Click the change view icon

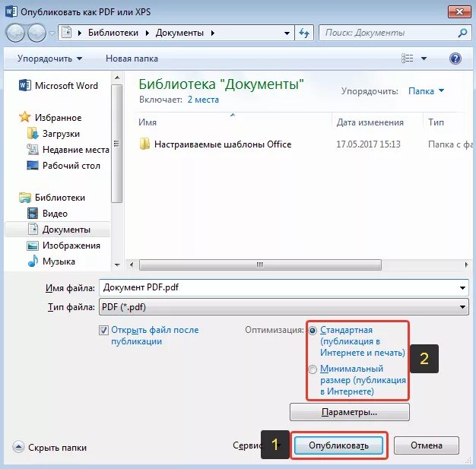pos(407,58)
